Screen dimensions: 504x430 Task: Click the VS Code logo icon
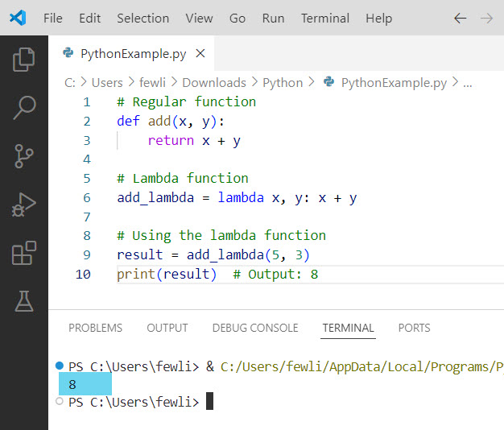pos(18,18)
